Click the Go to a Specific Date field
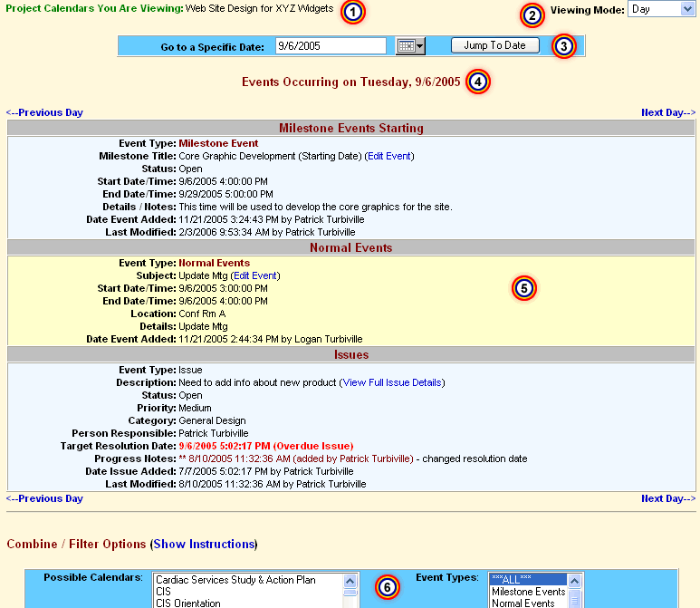The height and width of the screenshot is (608, 700). [x=331, y=45]
